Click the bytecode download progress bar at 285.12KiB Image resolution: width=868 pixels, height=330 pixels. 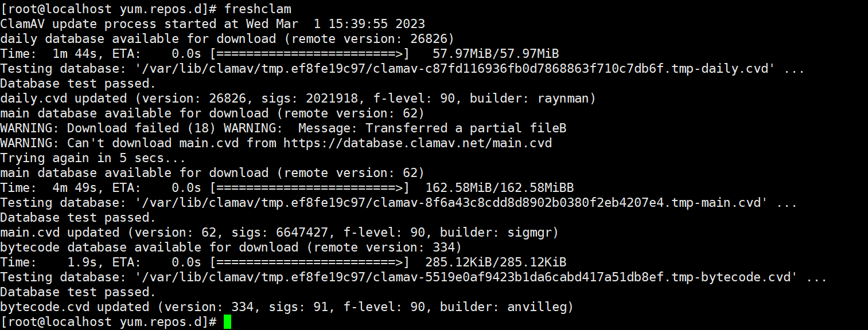[x=310, y=262]
